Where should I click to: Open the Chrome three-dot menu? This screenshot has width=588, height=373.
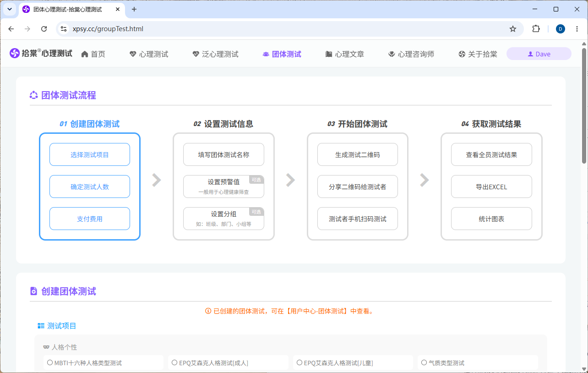coord(578,29)
